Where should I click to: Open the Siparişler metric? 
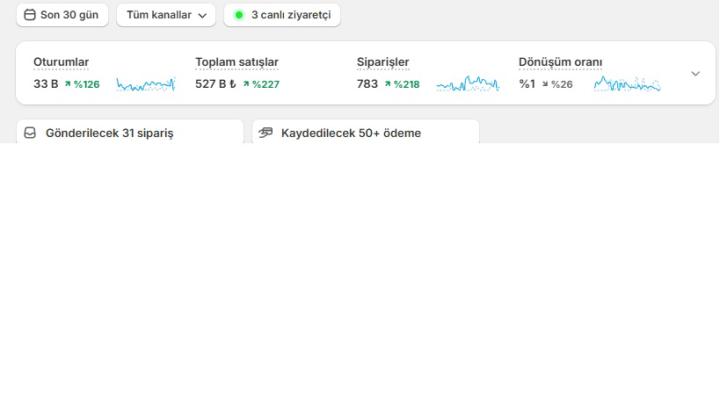[x=383, y=62]
